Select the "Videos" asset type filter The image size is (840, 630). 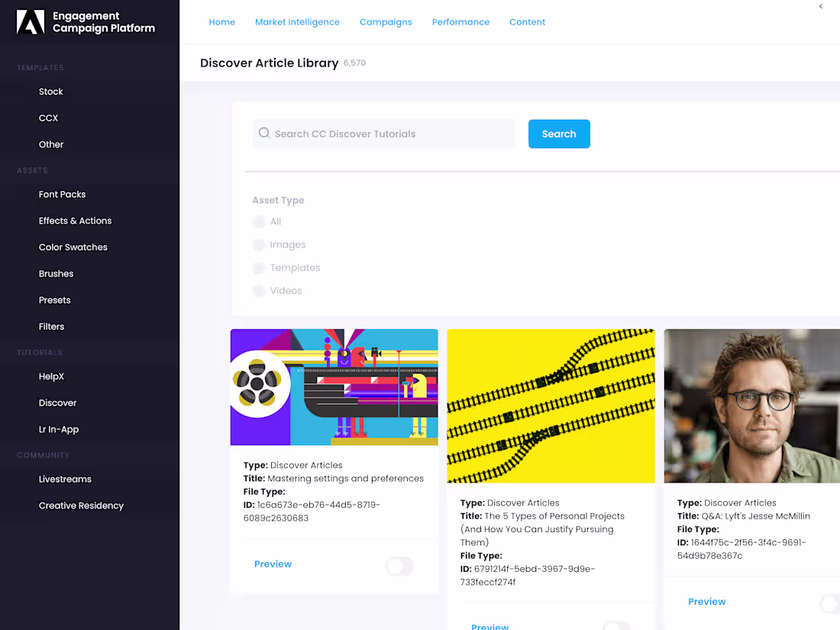259,290
